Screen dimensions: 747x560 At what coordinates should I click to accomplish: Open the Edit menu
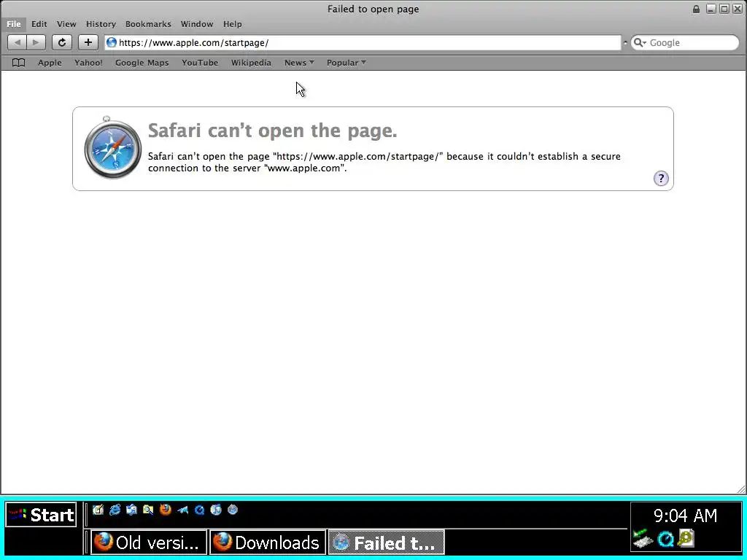coord(39,24)
